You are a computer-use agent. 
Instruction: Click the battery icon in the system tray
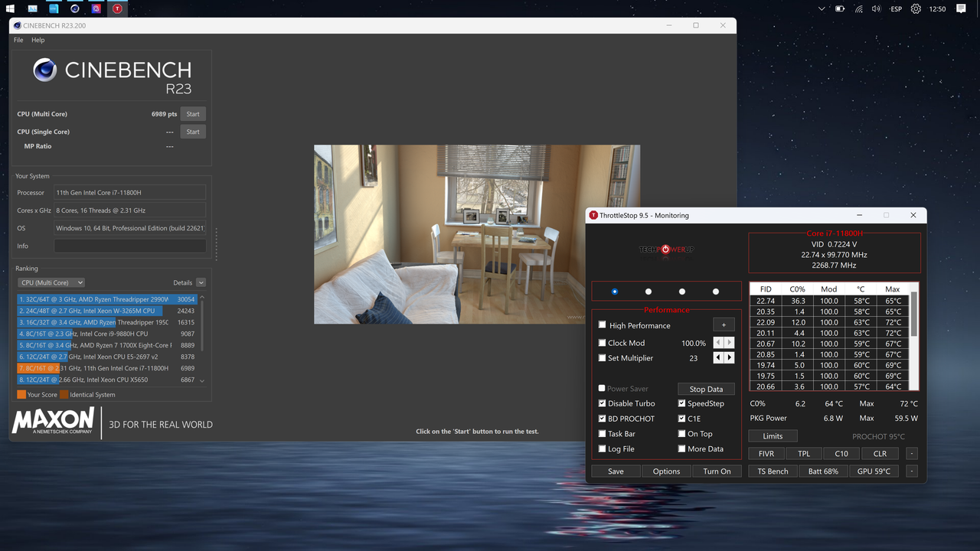839,8
